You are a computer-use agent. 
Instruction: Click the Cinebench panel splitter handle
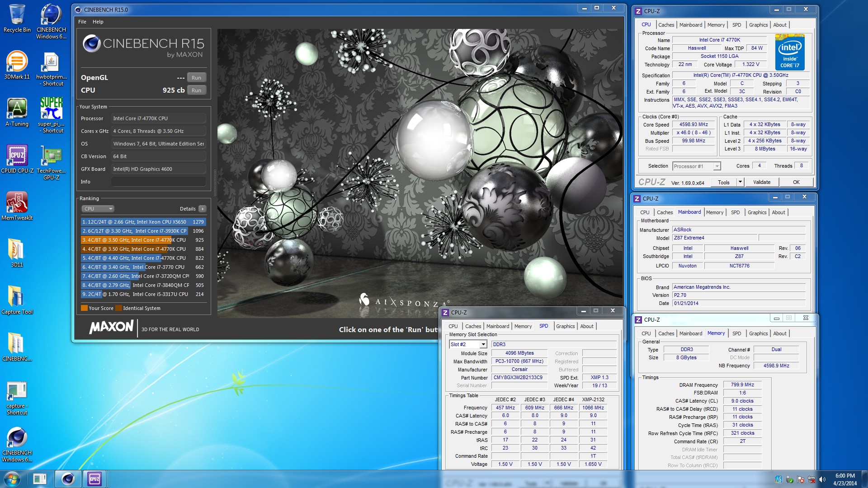tap(215, 183)
